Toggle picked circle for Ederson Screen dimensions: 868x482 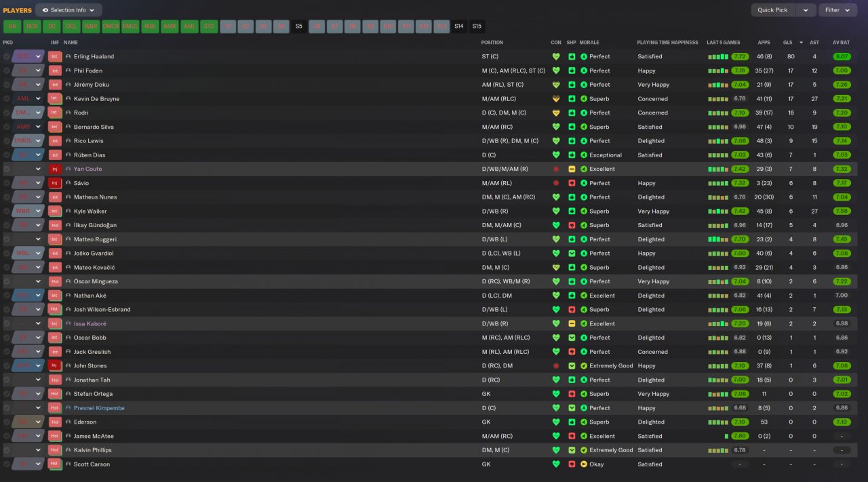(x=7, y=422)
